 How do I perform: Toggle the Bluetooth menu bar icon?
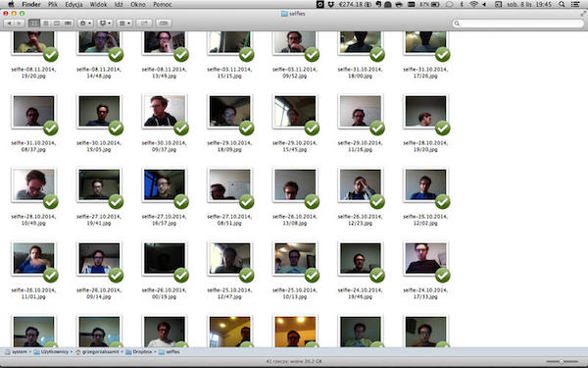[462, 5]
